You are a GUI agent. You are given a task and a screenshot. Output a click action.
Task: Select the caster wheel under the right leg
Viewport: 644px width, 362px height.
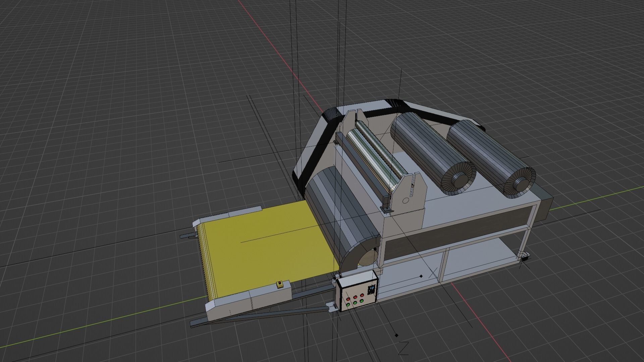point(525,257)
